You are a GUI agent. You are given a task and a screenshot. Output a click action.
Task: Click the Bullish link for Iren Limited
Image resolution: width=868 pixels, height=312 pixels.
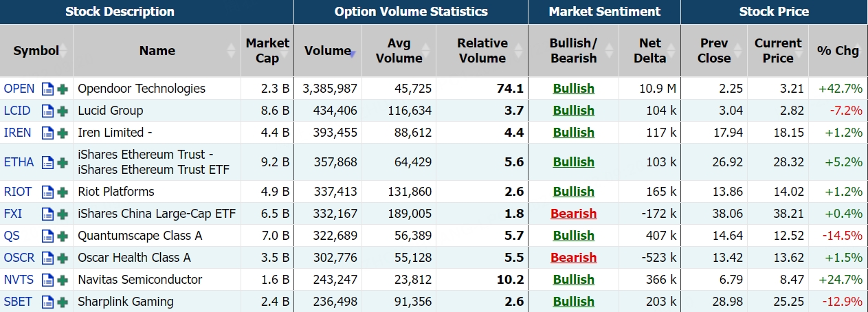click(x=574, y=133)
